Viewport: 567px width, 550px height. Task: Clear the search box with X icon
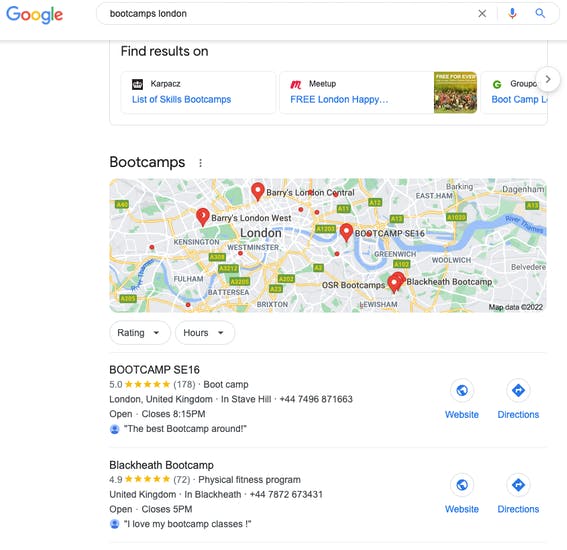(482, 14)
